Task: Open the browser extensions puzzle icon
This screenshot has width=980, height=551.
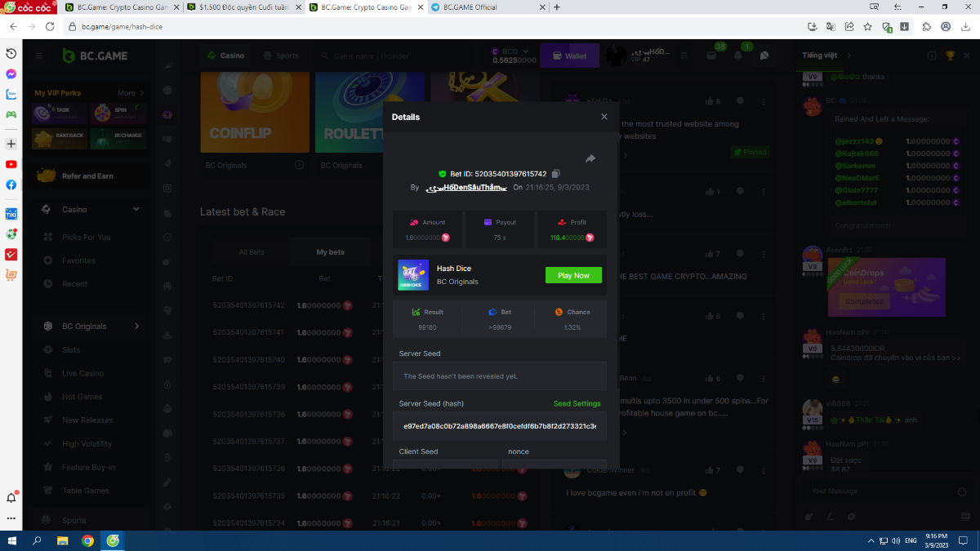Action: 926,26
